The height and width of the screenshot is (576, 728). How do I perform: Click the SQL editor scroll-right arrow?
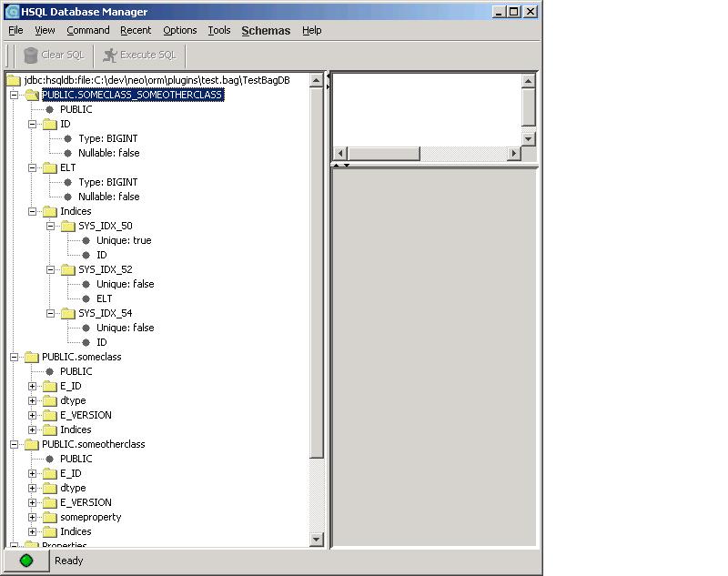tap(514, 153)
